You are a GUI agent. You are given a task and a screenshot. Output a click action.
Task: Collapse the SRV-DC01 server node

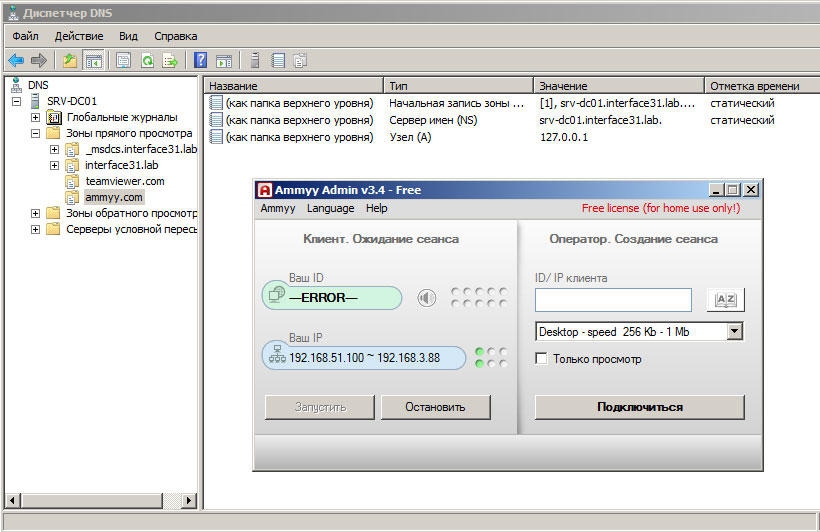(17, 101)
